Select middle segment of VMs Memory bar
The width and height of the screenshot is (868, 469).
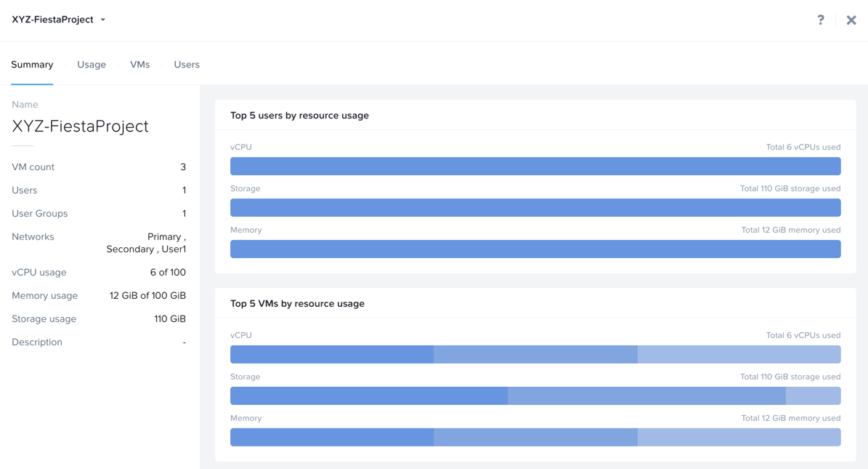click(x=536, y=438)
